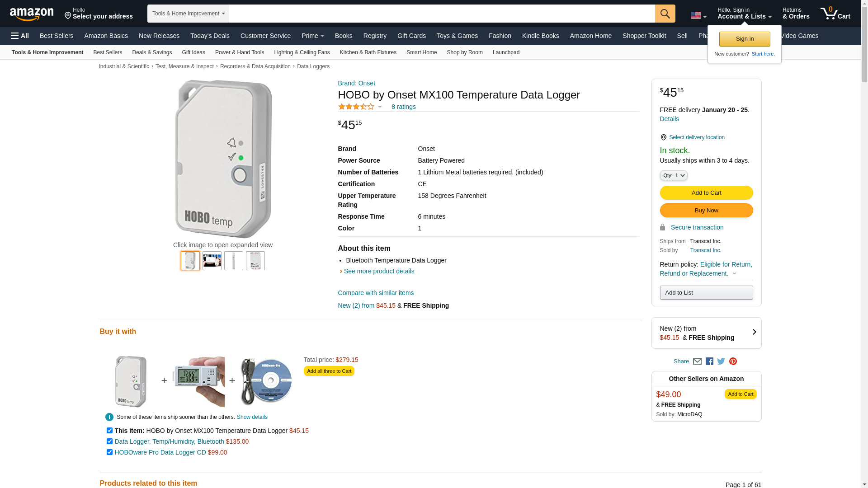Open the Compare with similar items link

376,293
